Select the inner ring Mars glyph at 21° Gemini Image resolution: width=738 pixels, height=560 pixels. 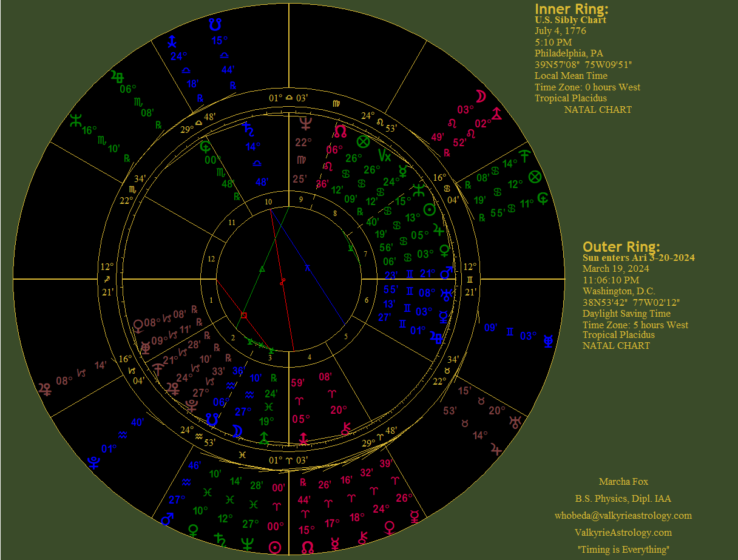pyautogui.click(x=446, y=274)
